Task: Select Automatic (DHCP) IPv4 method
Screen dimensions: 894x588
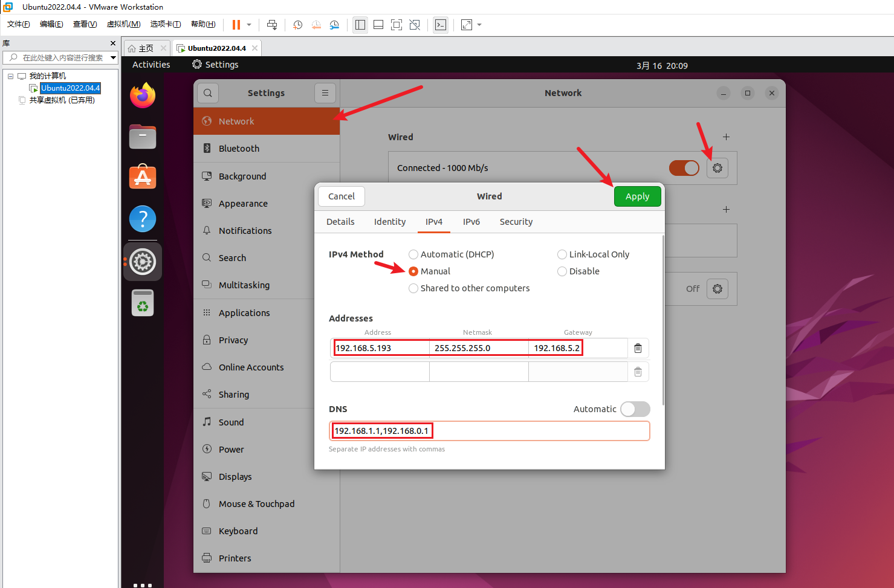Action: point(452,254)
